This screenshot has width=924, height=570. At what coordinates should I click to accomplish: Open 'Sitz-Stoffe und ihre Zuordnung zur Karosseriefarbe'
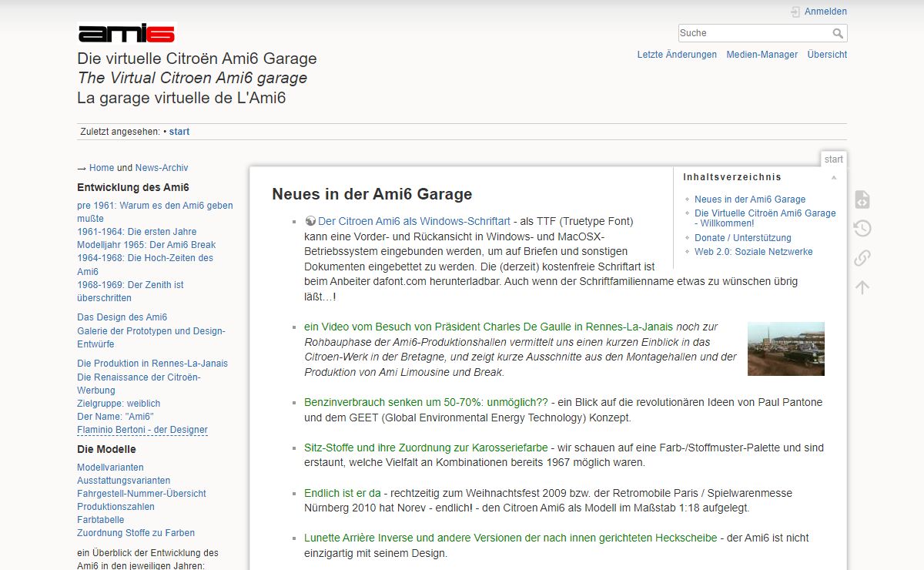(x=426, y=448)
